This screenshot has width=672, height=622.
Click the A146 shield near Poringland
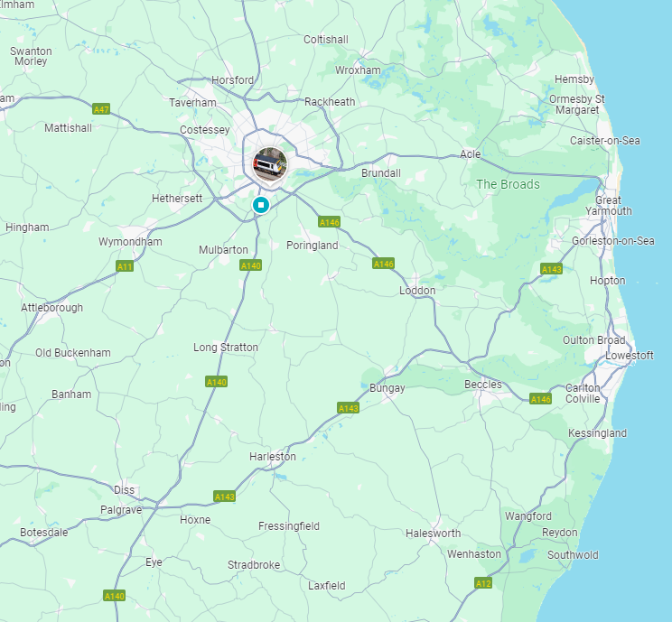pos(329,222)
